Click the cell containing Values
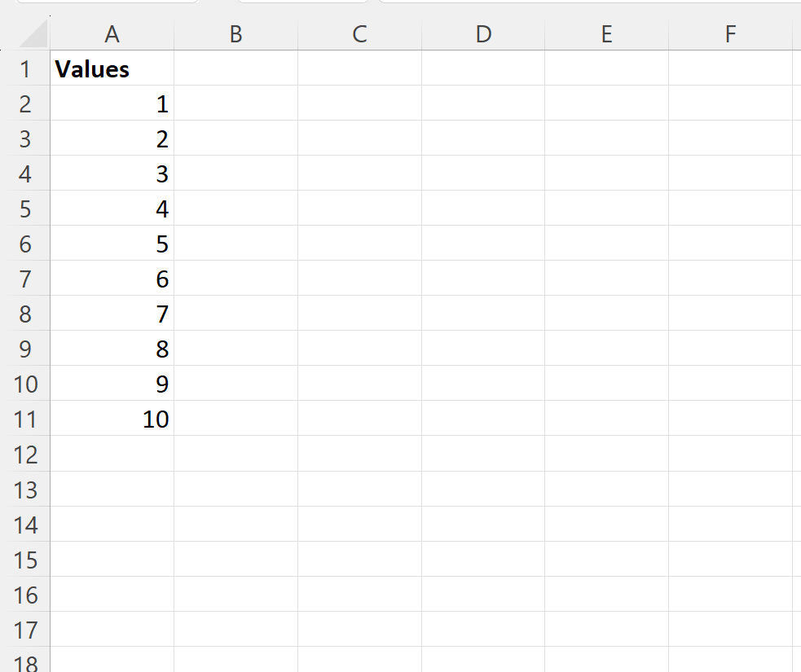The width and height of the screenshot is (801, 672). pyautogui.click(x=112, y=69)
